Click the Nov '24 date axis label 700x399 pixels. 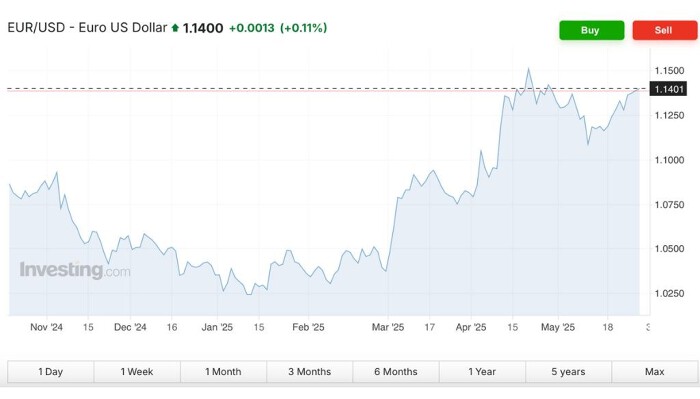(46, 327)
